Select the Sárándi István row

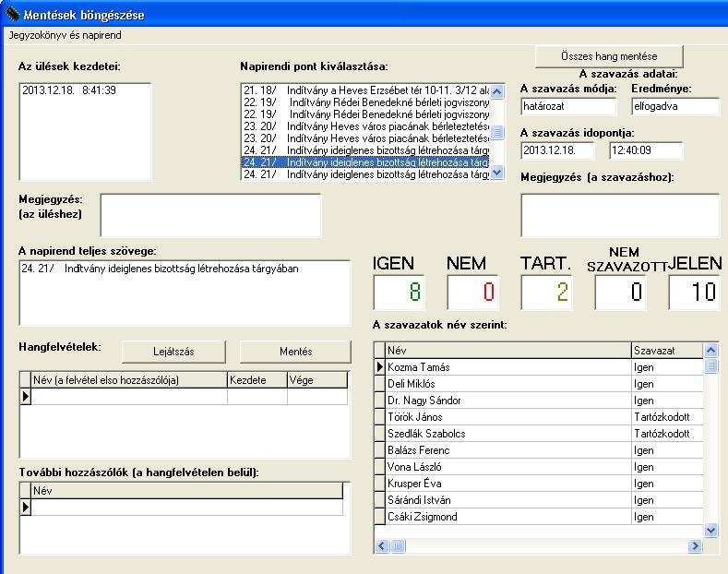(x=539, y=500)
